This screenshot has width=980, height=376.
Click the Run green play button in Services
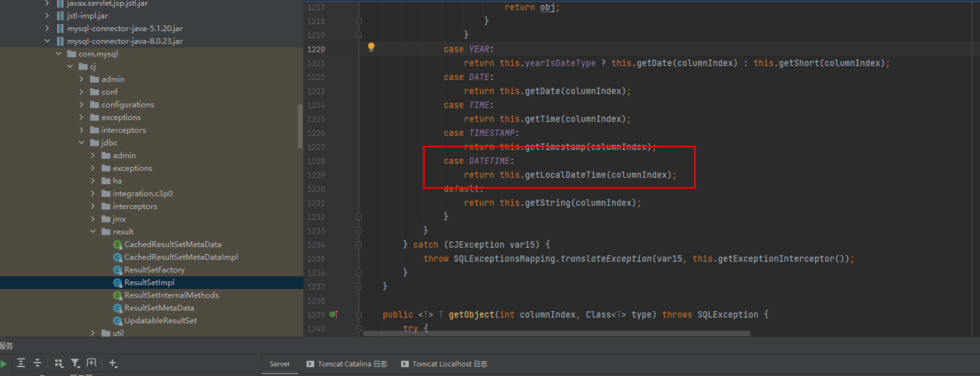(x=4, y=364)
